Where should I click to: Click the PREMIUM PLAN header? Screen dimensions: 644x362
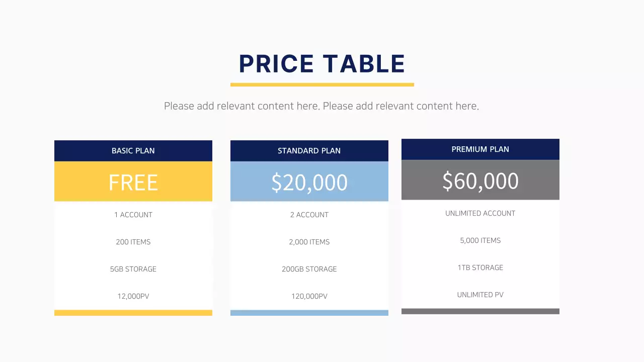[480, 149]
